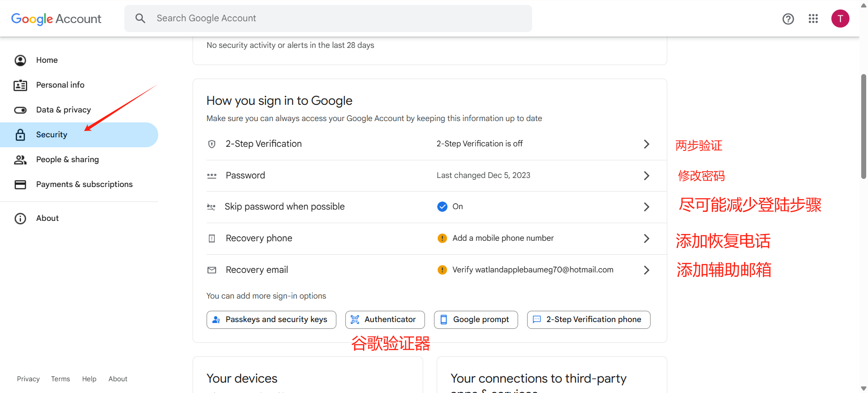Click the Data & privacy toggle icon

click(x=20, y=110)
